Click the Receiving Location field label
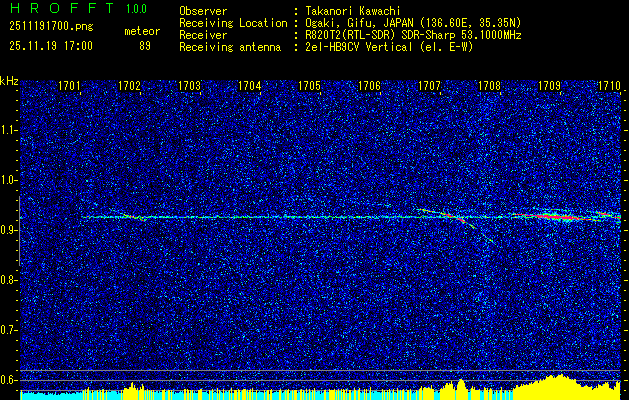Image resolution: width=629 pixels, height=400 pixels. point(233,23)
